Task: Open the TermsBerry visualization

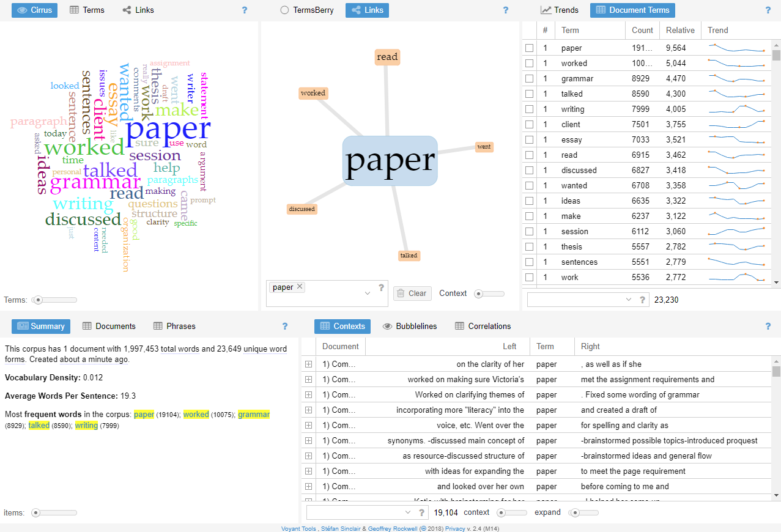Action: [x=306, y=10]
